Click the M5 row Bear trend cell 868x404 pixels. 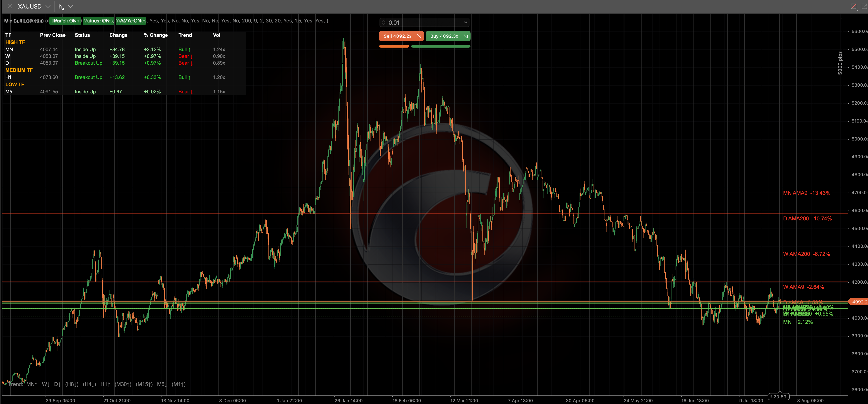pyautogui.click(x=185, y=92)
